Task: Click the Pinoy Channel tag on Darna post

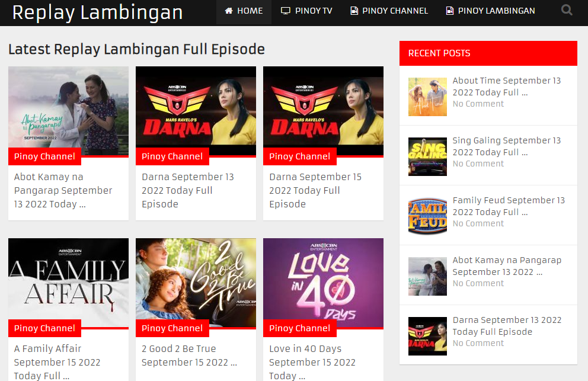Action: coord(172,156)
